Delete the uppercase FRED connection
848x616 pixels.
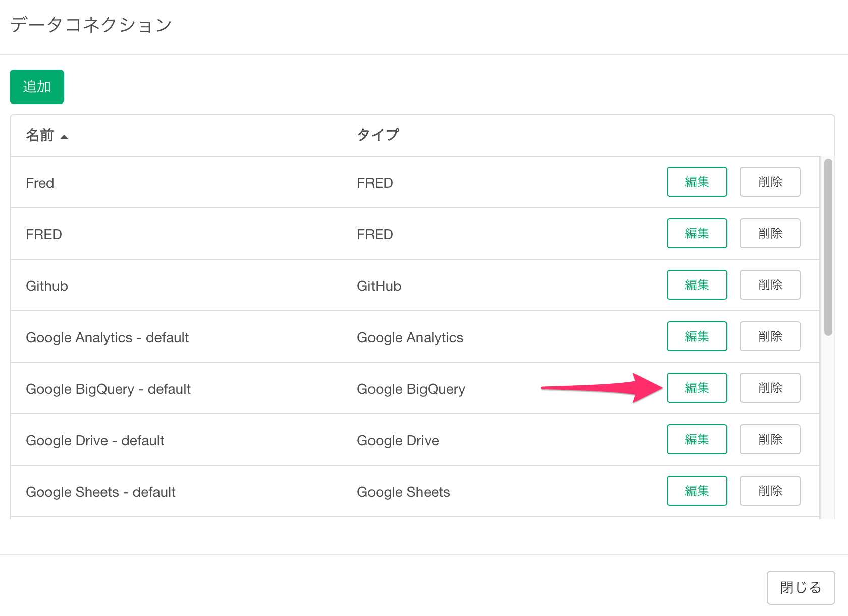770,233
